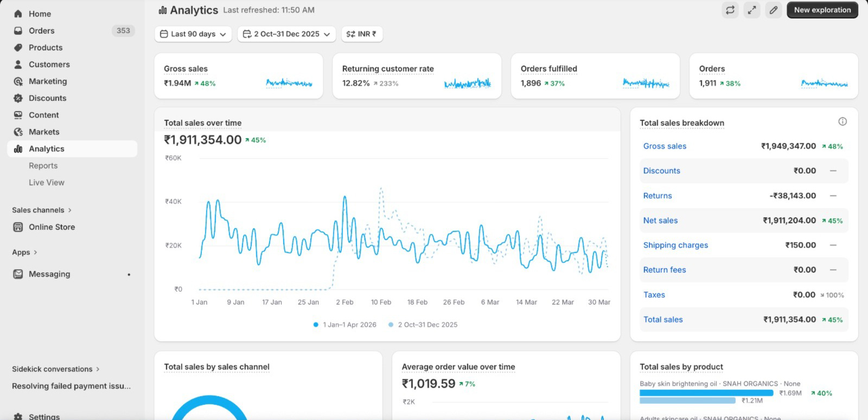Click info icon in Total sales breakdown

point(843,121)
